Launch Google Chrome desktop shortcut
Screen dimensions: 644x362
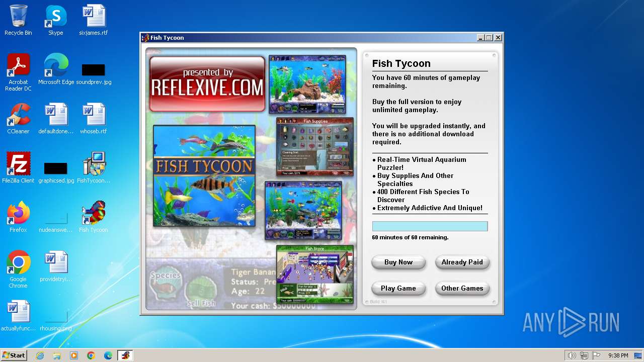18,269
